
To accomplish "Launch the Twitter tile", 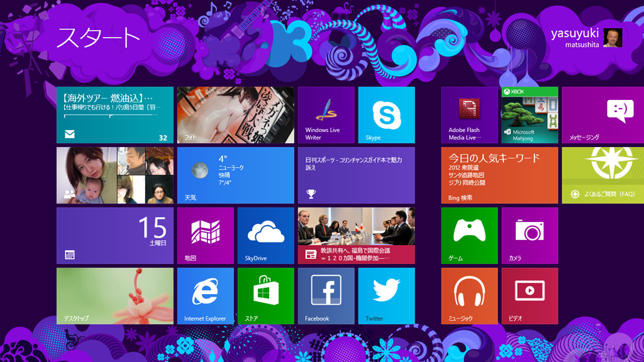I will click(x=387, y=296).
